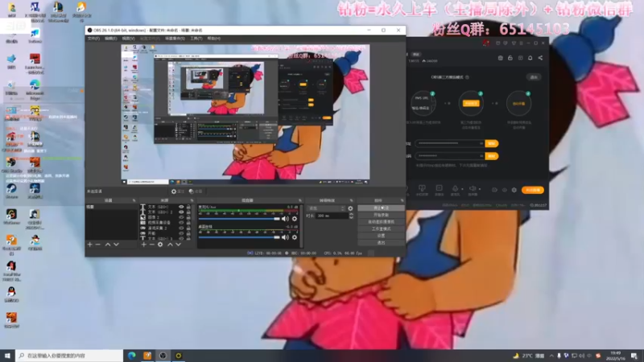Viewport: 644px width, 362px height.
Task: Open the 场景集合(S) menu in OBS
Action: 175,38
